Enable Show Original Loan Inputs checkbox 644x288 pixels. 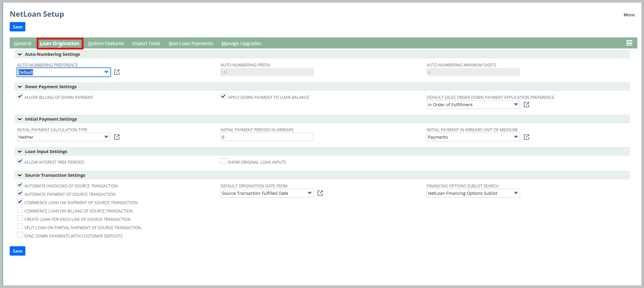[x=223, y=161]
